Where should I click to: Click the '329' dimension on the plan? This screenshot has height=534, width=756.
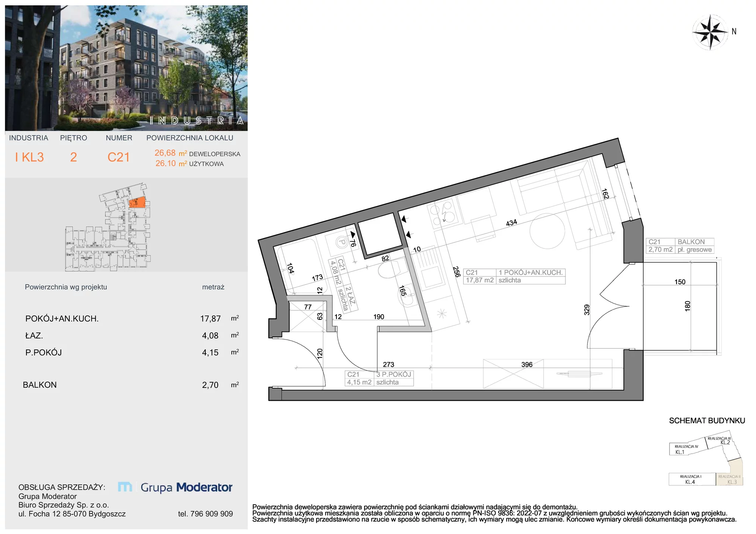[587, 310]
